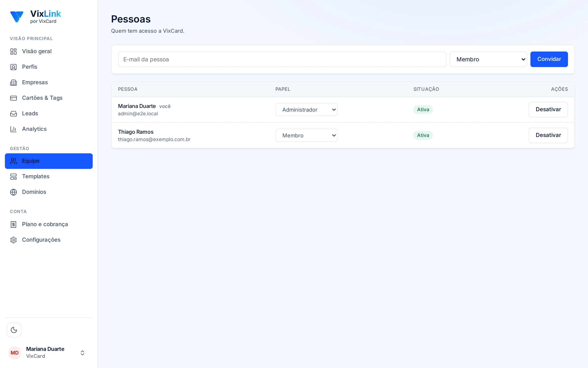Click the Visão geral grid icon
Screen dimensions: 588x368
(13, 51)
